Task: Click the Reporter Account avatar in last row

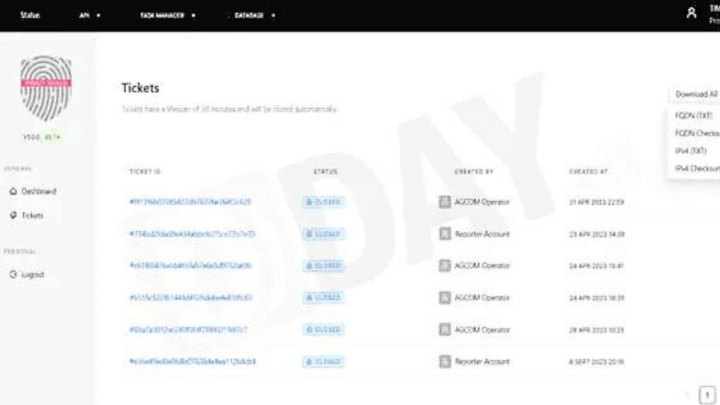Action: tap(445, 361)
